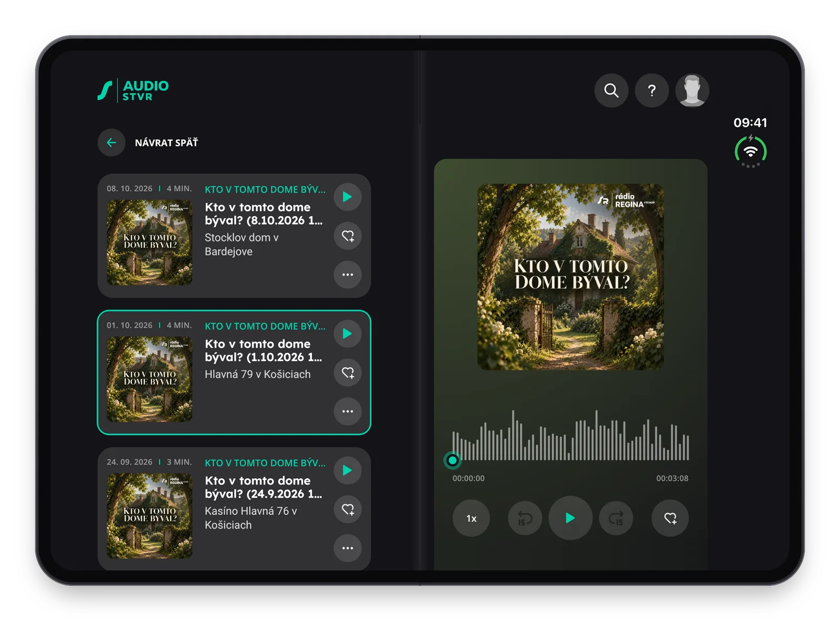840x621 pixels.
Task: Play the Kasíno Hlavná 76 episode
Action: [348, 470]
